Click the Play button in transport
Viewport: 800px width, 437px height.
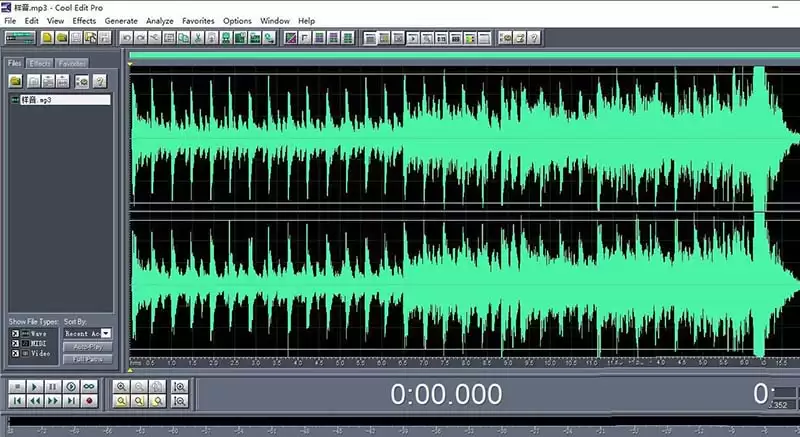(35, 387)
